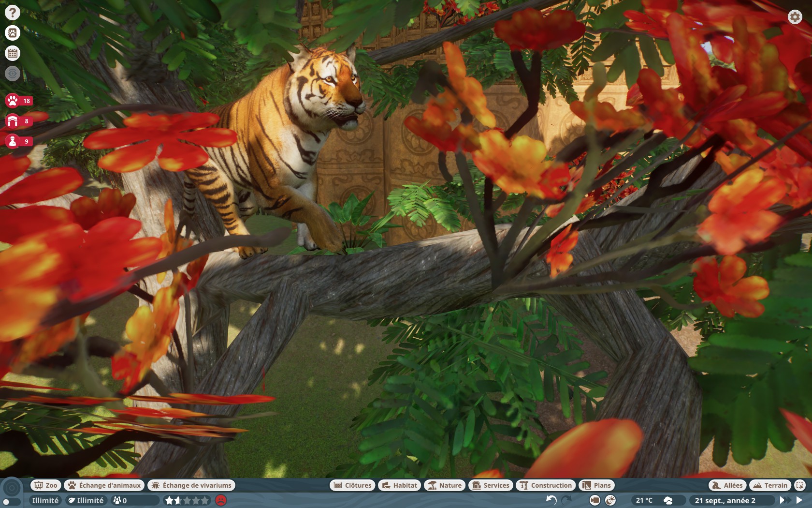Open the Zoo menu
Viewport: 812px width, 508px height.
point(45,485)
